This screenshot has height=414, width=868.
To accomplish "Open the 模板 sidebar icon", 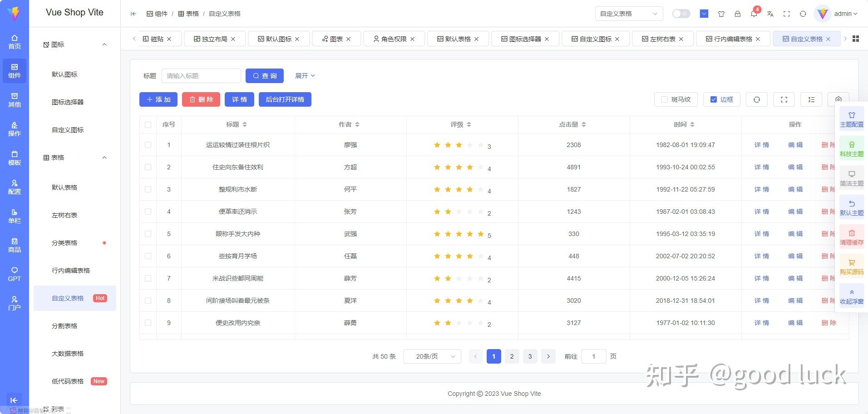I will click(x=15, y=158).
